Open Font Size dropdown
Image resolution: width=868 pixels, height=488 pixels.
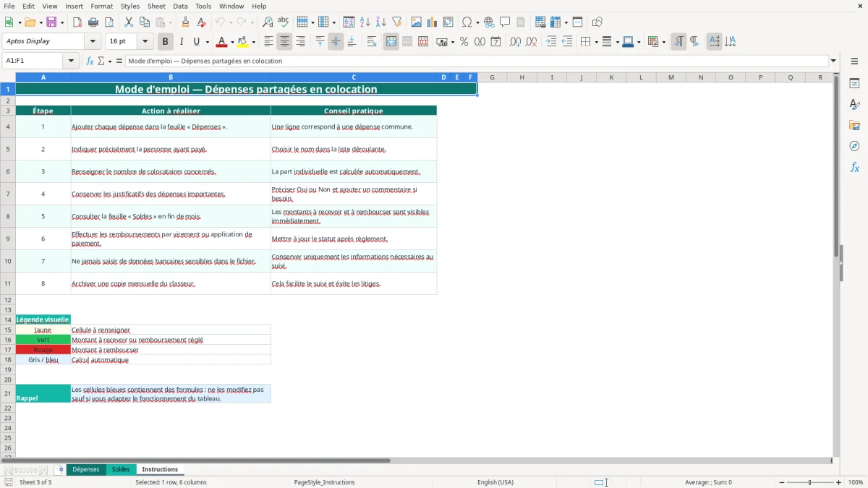tap(145, 41)
